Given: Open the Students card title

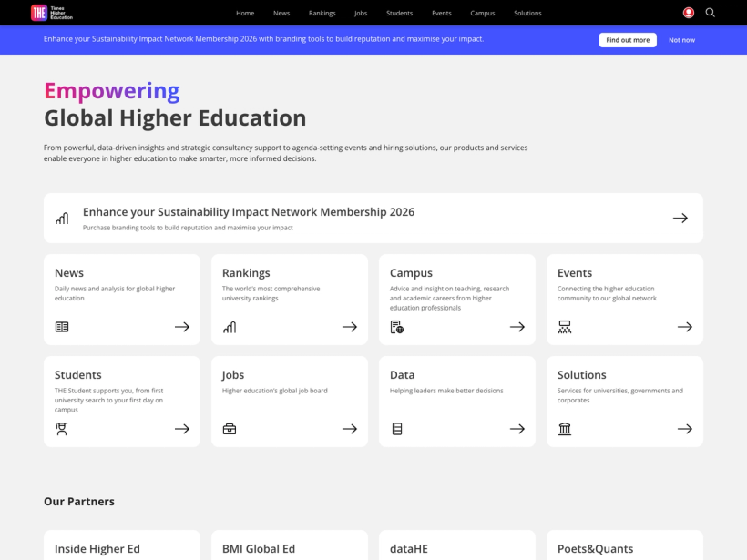Looking at the screenshot, I should point(78,375).
